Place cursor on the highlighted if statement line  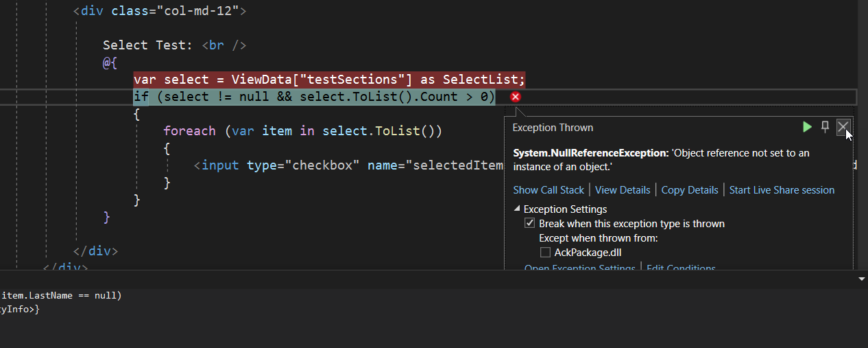(x=313, y=97)
